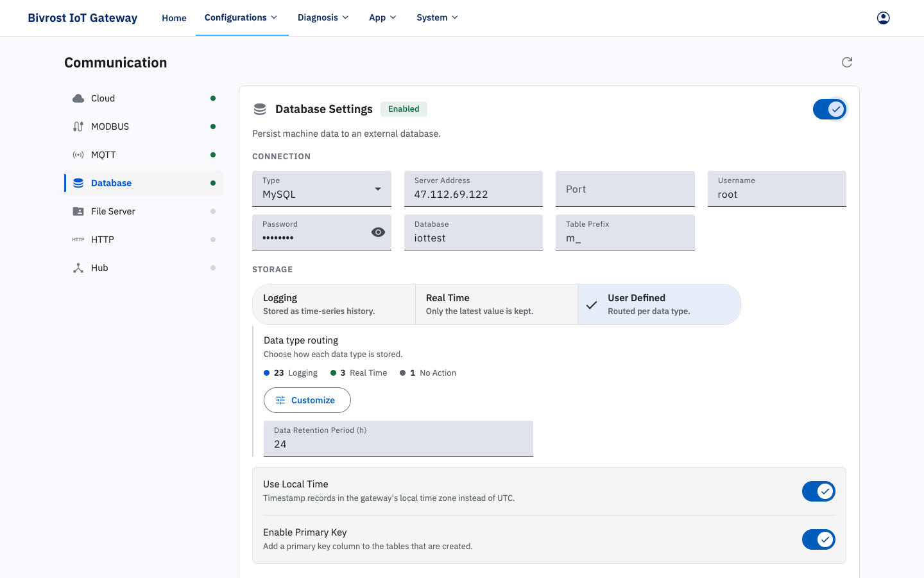
Task: Open the Database sidebar item
Action: tap(144, 183)
